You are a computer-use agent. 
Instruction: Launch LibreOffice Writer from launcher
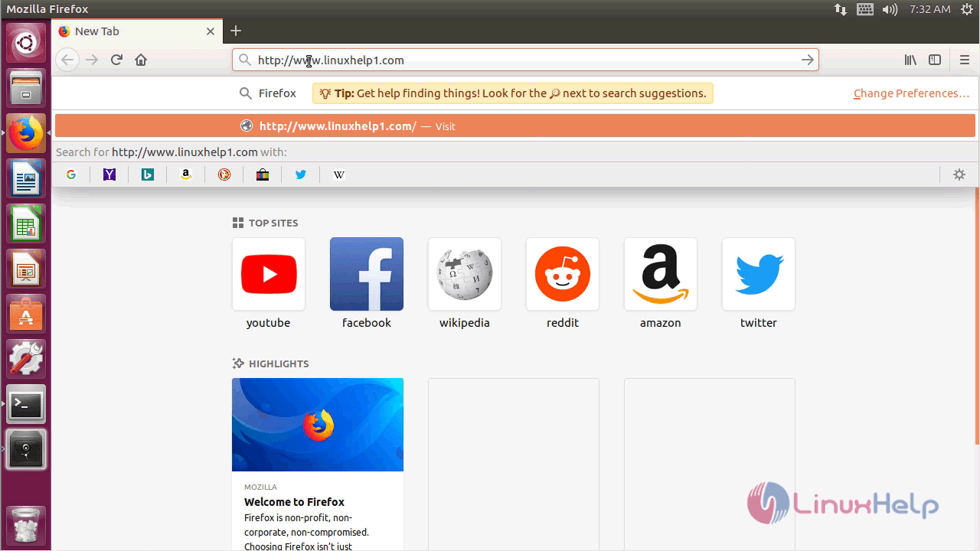coord(26,178)
